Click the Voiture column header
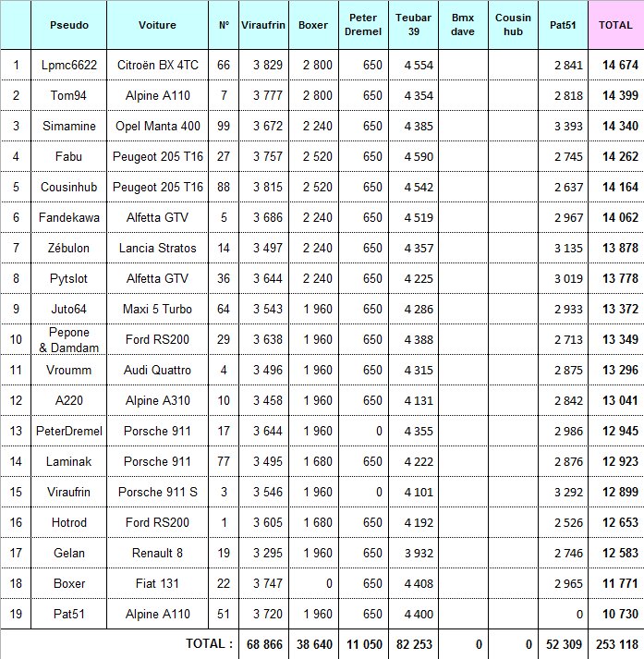 click(157, 25)
